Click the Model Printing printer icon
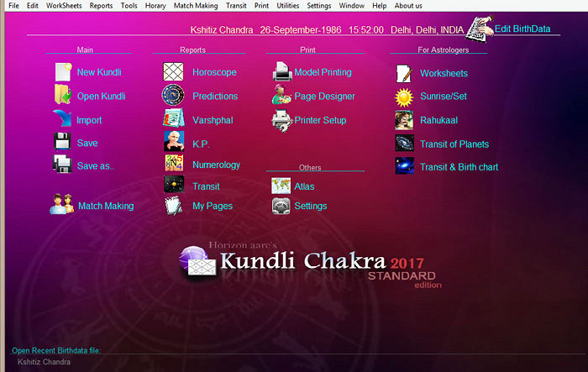 tap(282, 71)
